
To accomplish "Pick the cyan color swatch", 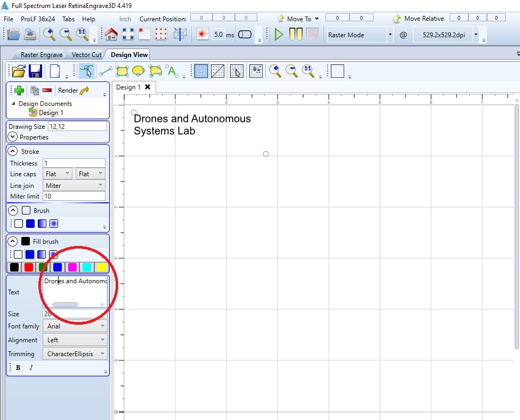I will [x=87, y=267].
